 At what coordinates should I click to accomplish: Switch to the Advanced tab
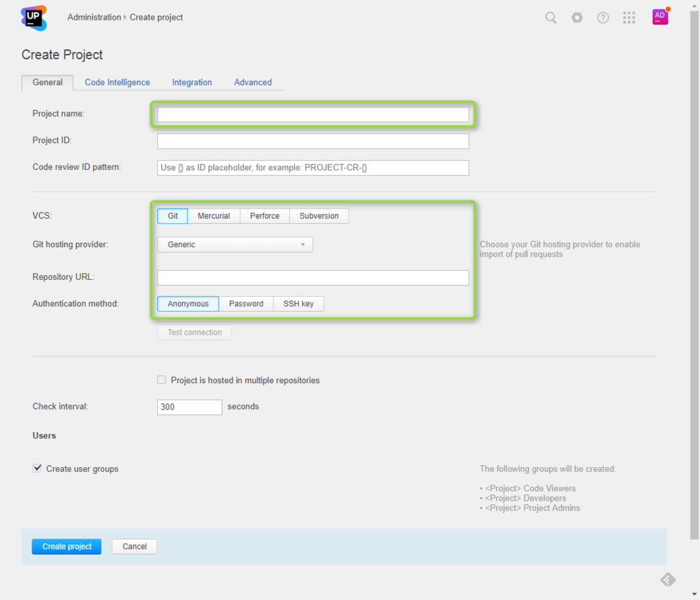(x=253, y=82)
